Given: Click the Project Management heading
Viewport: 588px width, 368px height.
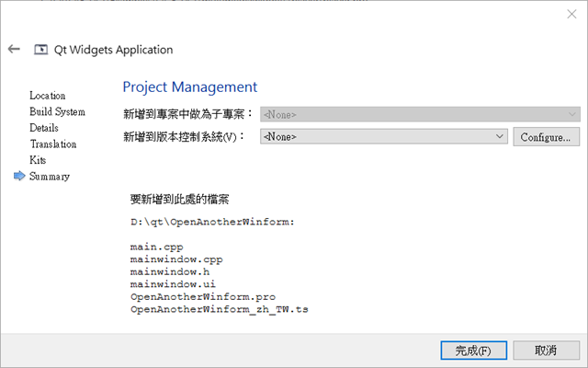Looking at the screenshot, I should [190, 87].
